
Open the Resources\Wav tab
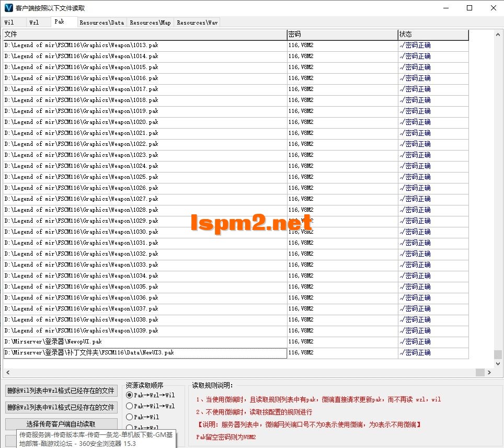(197, 22)
